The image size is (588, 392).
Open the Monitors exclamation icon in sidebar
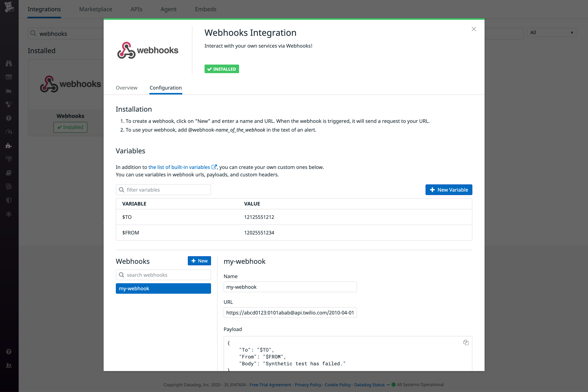[x=9, y=118]
